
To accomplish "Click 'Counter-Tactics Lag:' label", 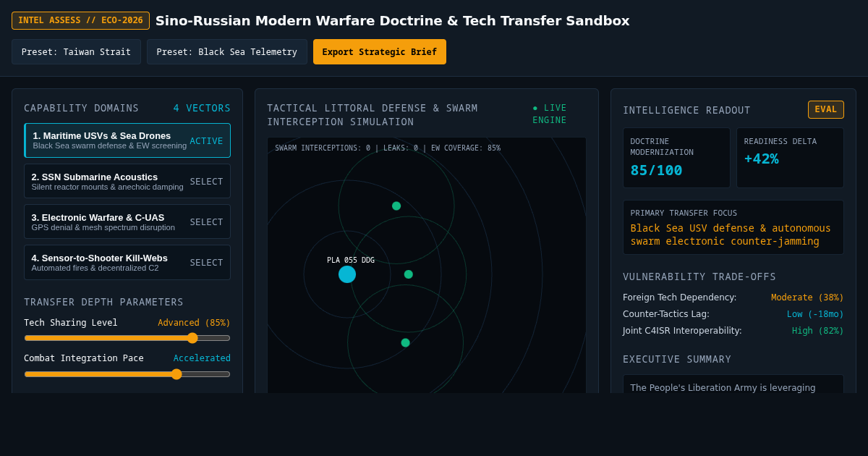I will (666, 314).
